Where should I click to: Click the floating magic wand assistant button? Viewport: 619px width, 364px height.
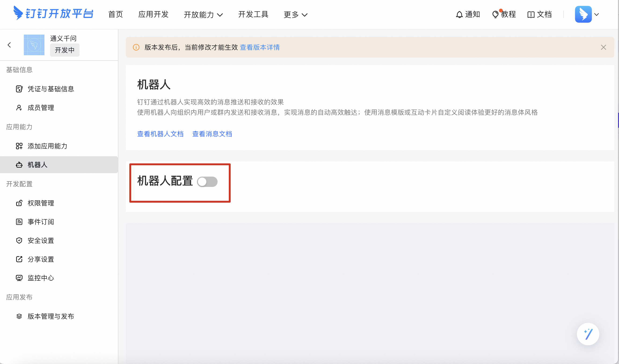coord(588,334)
